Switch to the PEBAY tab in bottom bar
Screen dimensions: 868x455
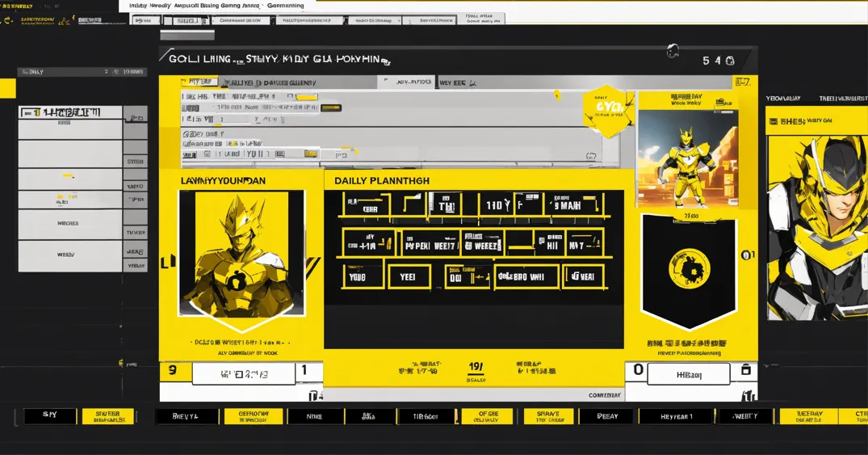pyautogui.click(x=606, y=416)
